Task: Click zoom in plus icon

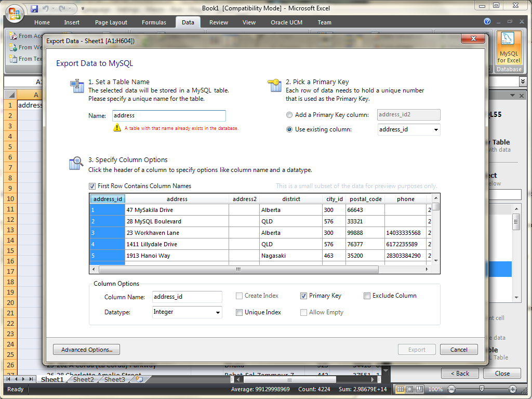Action: click(x=513, y=389)
